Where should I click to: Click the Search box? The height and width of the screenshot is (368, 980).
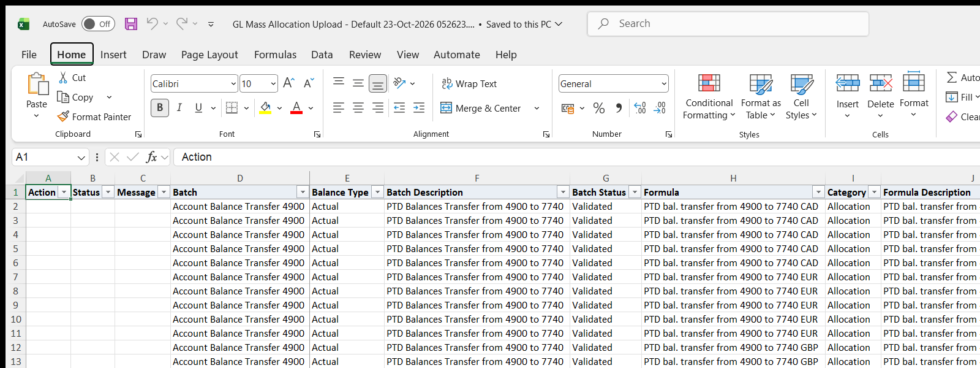[x=728, y=24]
